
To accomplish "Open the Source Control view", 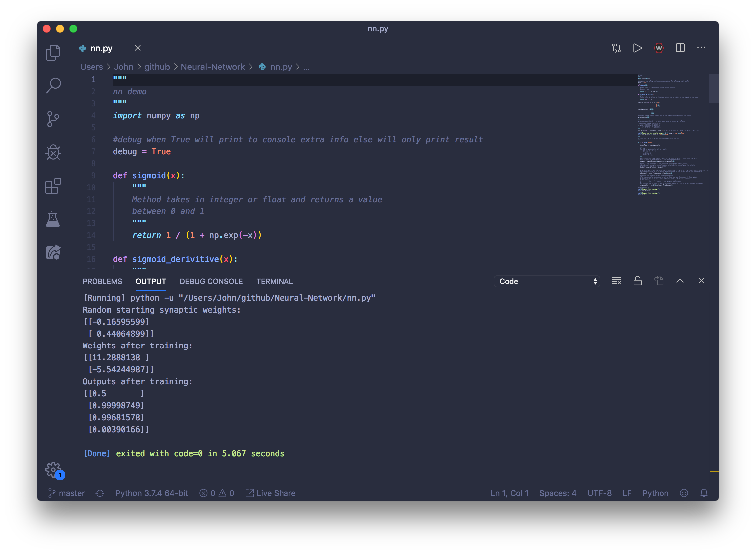I will tap(53, 119).
